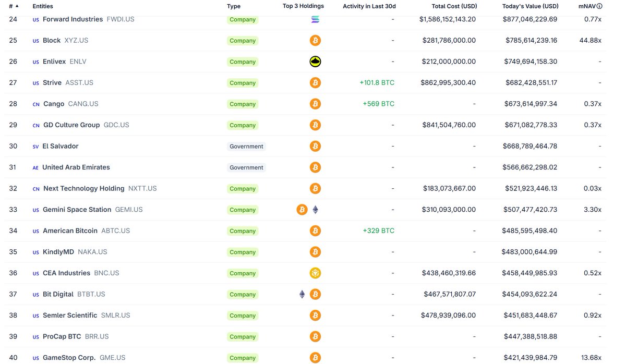Click Strive's +101.8 BTC activity link

pyautogui.click(x=377, y=82)
